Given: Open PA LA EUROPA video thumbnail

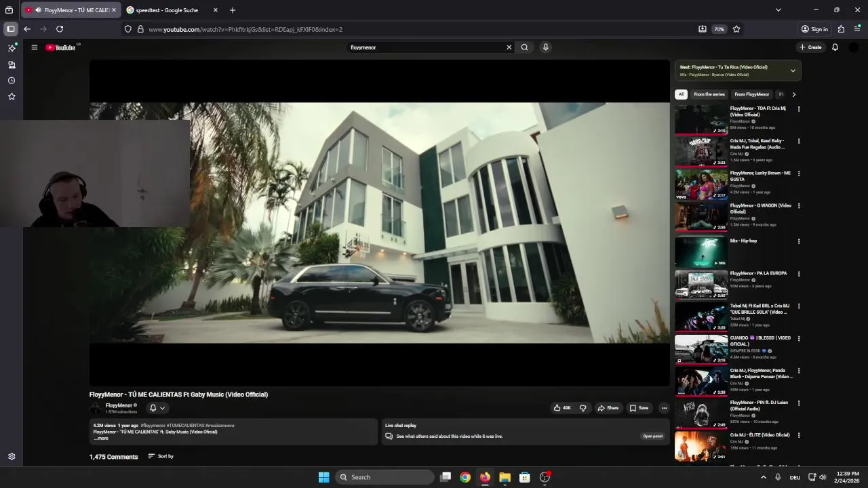Looking at the screenshot, I should [701, 284].
